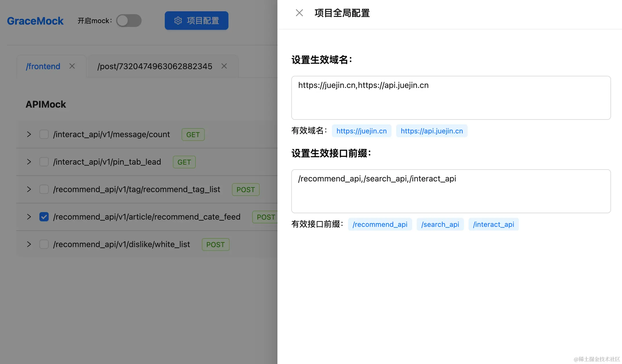
Task: Close the /post/7320474963062882345 tab
Action: click(224, 66)
